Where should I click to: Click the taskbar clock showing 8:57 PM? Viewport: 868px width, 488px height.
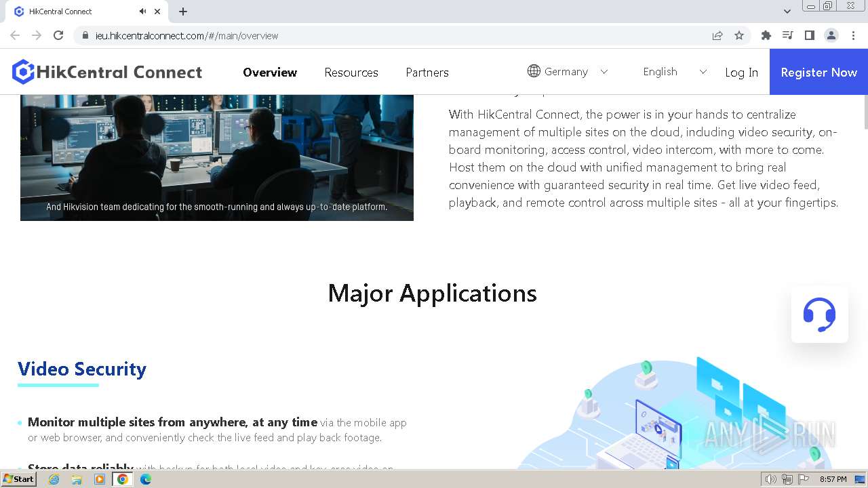pyautogui.click(x=833, y=479)
